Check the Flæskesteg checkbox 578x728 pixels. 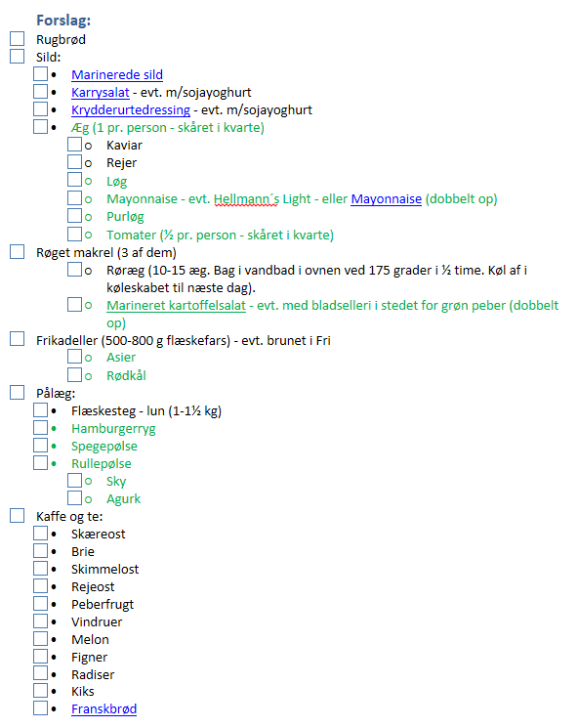(x=40, y=410)
